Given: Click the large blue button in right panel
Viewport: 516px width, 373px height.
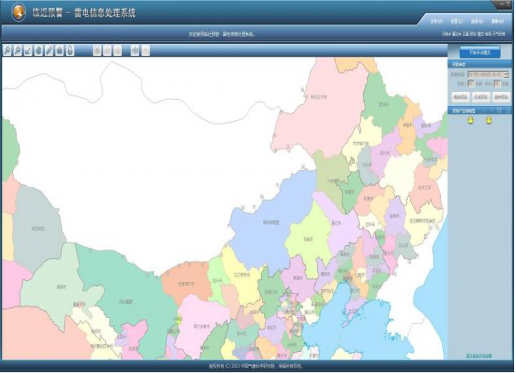Looking at the screenshot, I should coord(480,52).
